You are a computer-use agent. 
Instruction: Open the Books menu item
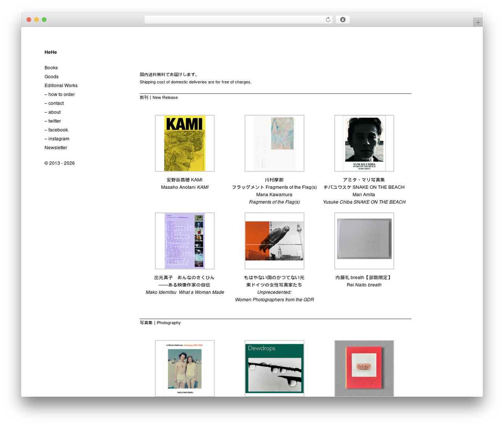click(x=51, y=68)
